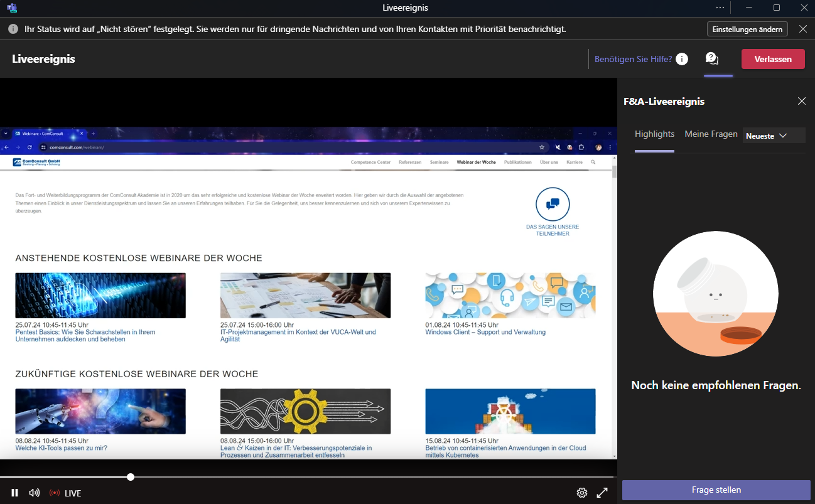Toggle the Q&A panel icon
This screenshot has height=504, width=815.
711,59
